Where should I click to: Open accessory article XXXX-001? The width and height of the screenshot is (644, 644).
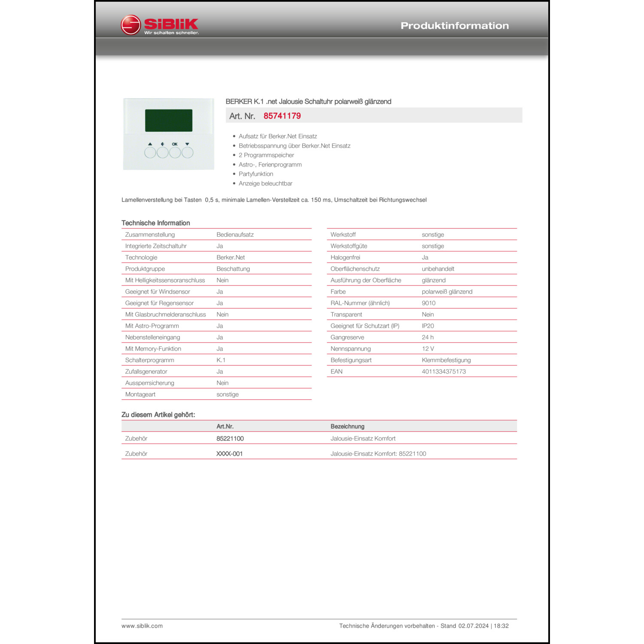229,453
